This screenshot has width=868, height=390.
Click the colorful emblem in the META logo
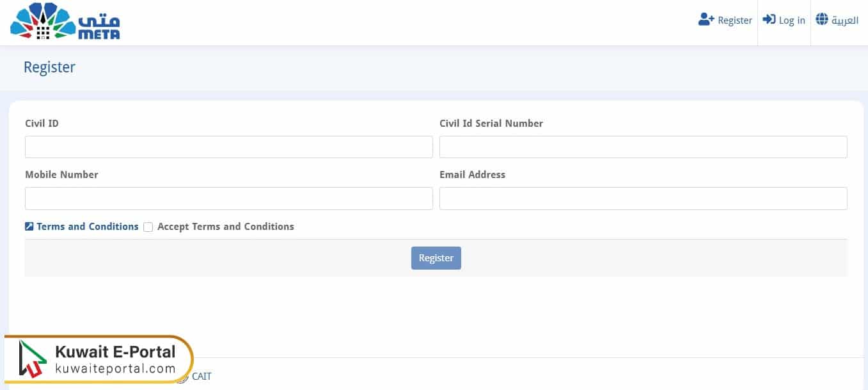pos(42,20)
